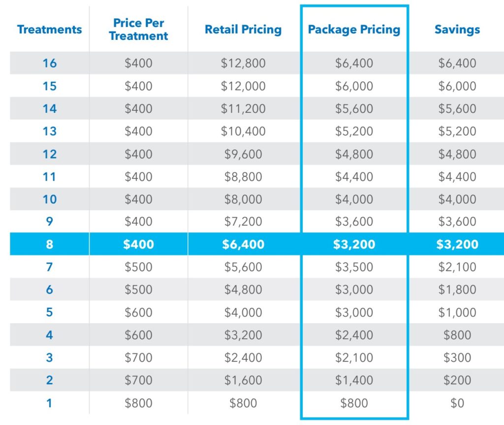The image size is (504, 425).
Task: Click the highlighted $6,400 retail price
Action: [243, 244]
